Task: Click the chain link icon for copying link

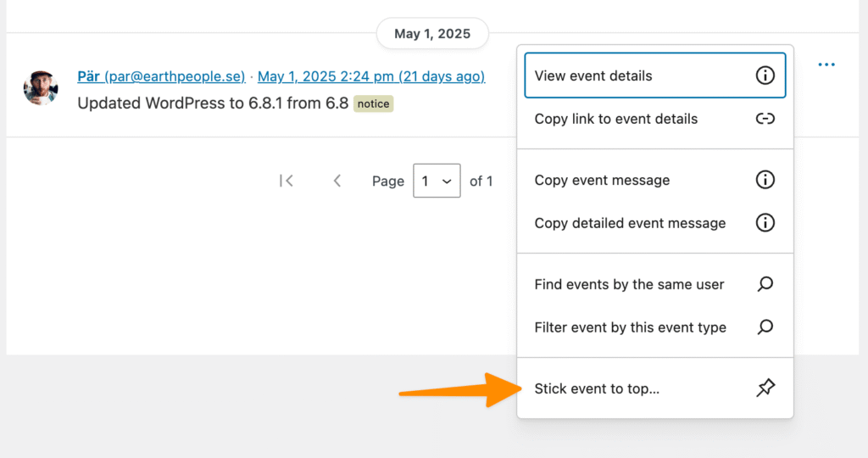Action: click(765, 119)
